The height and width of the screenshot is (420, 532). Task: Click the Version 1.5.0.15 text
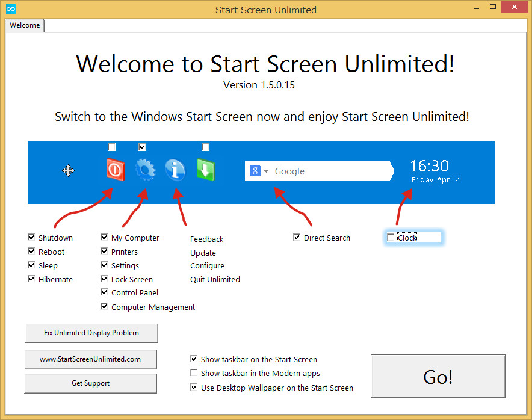tap(259, 85)
